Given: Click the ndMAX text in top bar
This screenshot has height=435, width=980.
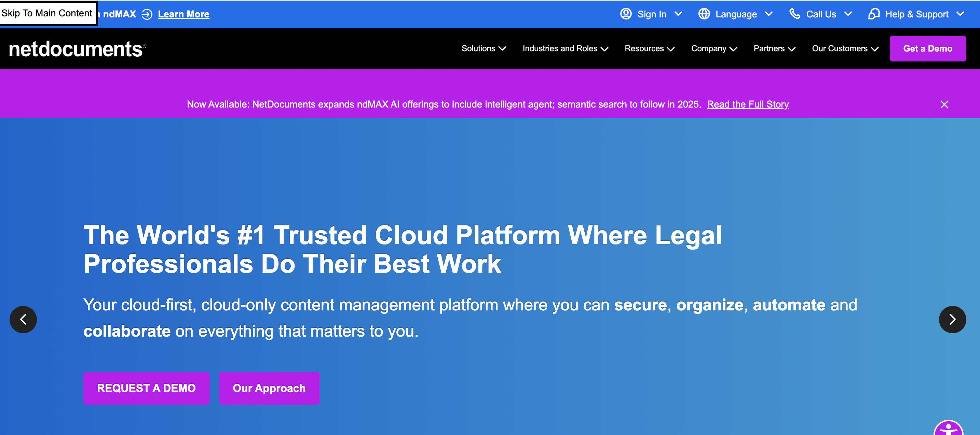Looking at the screenshot, I should point(120,14).
